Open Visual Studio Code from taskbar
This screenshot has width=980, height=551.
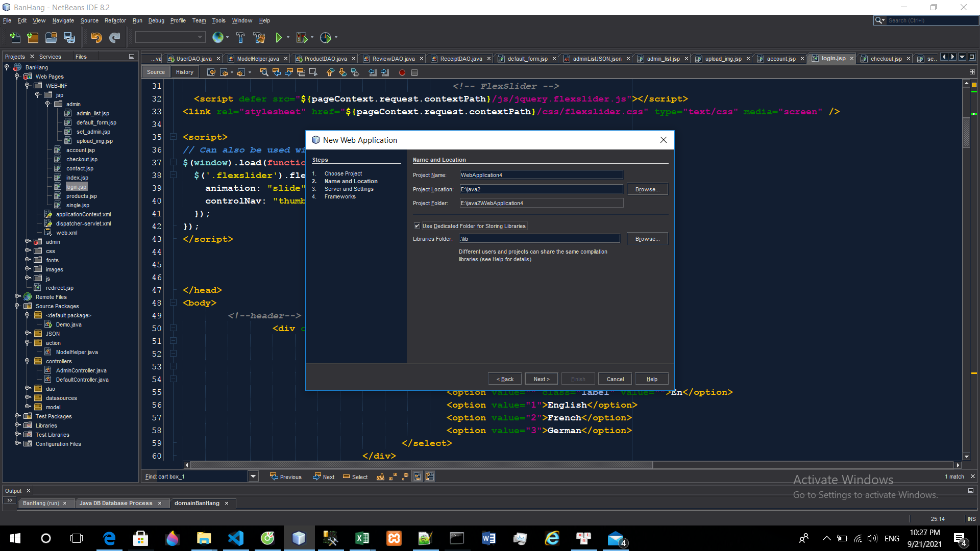(x=236, y=538)
